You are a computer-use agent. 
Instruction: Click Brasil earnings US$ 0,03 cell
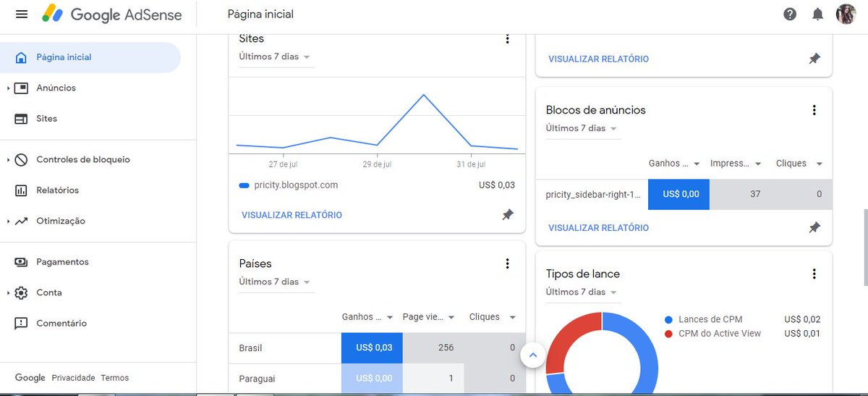click(x=372, y=347)
